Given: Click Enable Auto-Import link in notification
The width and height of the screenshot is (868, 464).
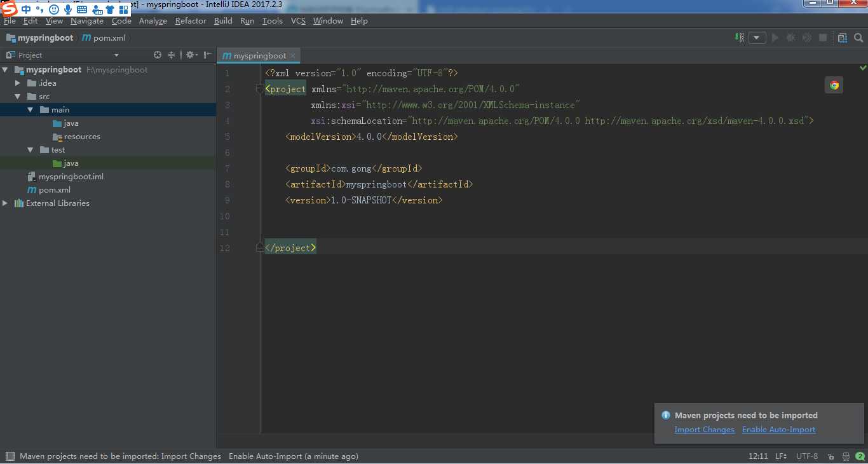Looking at the screenshot, I should click(778, 430).
